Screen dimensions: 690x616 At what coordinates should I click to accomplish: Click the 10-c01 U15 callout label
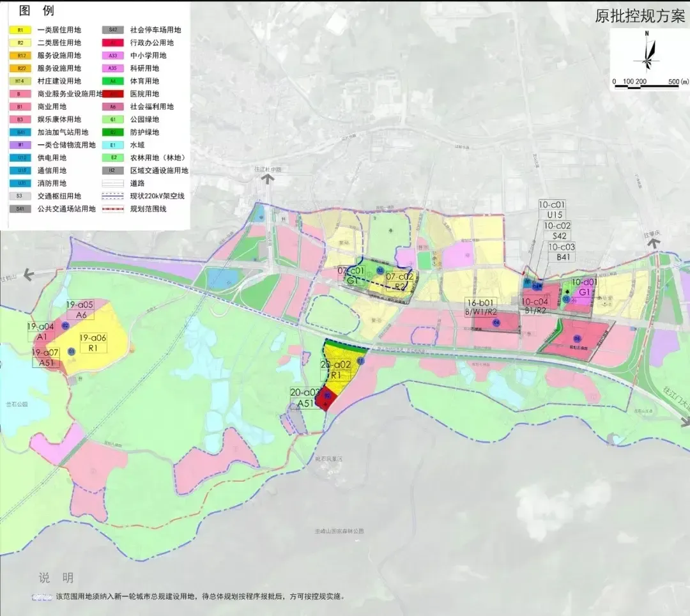coord(552,210)
